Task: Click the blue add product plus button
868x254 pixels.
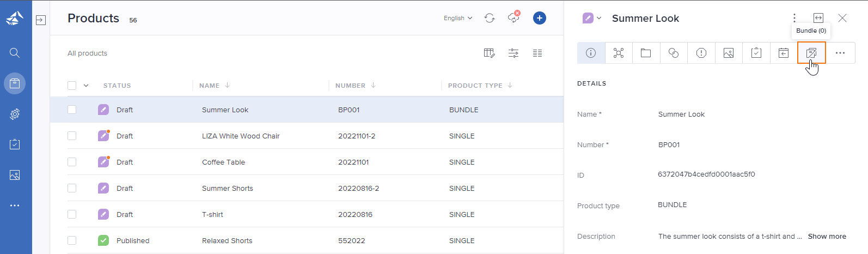Action: (x=539, y=18)
